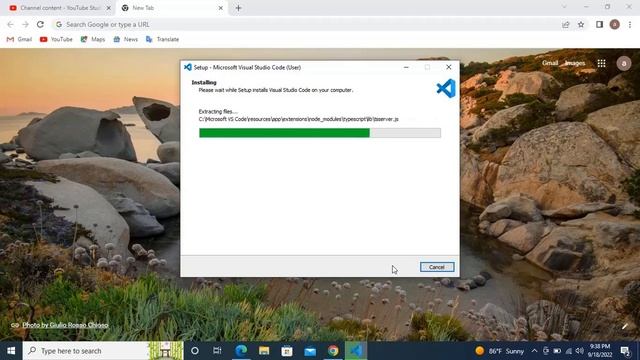Open a new browser tab
This screenshot has width=640, height=360.
pyautogui.click(x=238, y=8)
